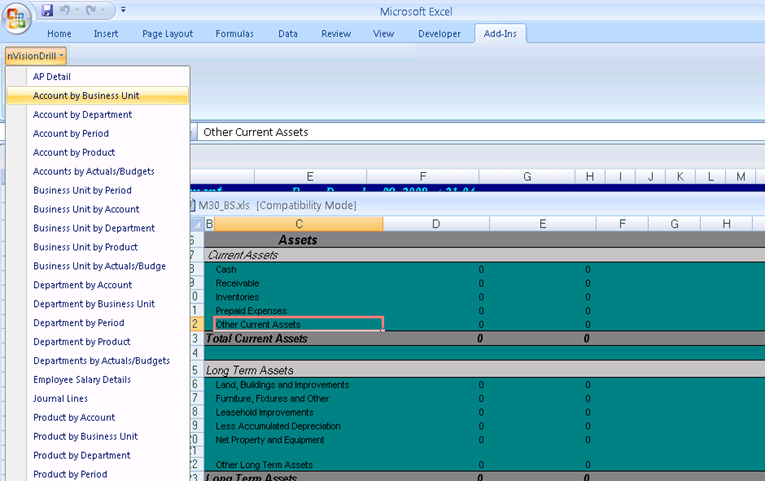Viewport: 765px width, 481px height.
Task: Choose Journal Lines menu item
Action: point(98,399)
